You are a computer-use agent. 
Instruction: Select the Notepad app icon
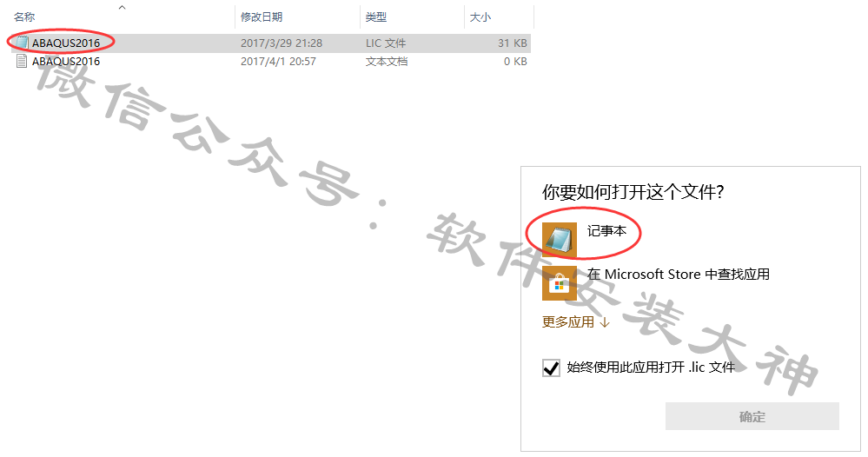pos(559,240)
